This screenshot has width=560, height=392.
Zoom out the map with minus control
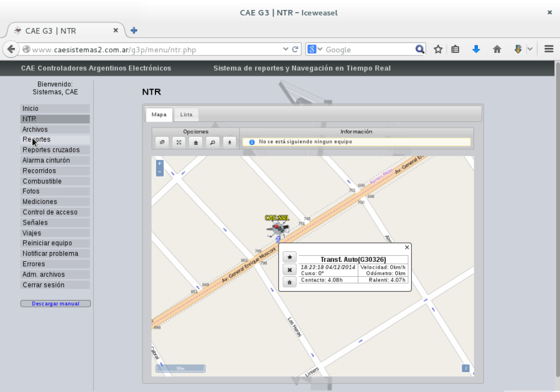pyautogui.click(x=160, y=172)
